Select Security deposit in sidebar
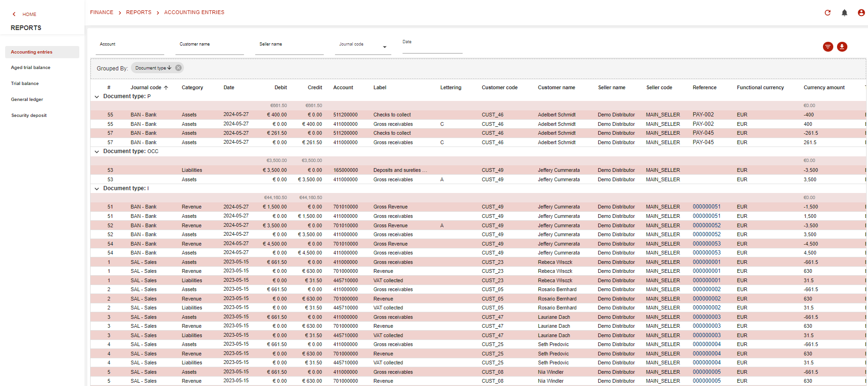 29,116
